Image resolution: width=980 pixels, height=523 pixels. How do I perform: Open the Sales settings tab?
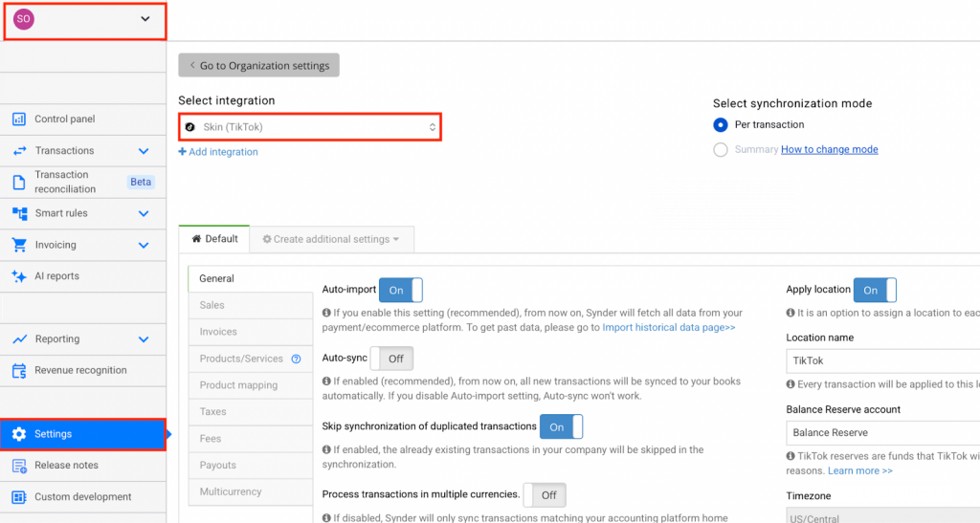pos(212,305)
